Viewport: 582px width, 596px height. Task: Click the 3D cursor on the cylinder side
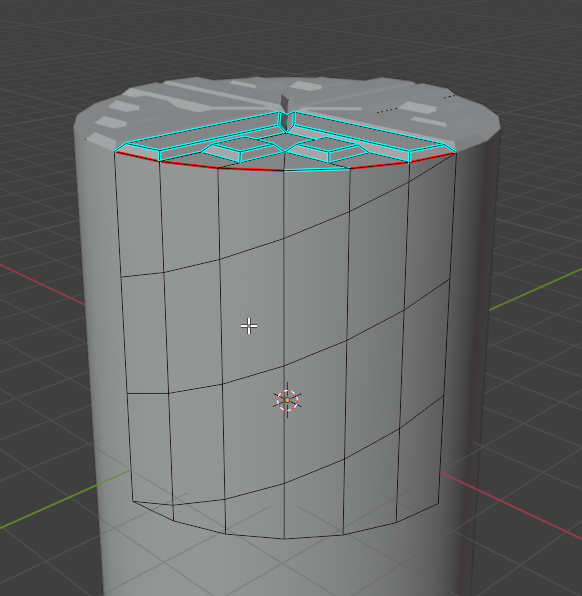click(x=287, y=400)
